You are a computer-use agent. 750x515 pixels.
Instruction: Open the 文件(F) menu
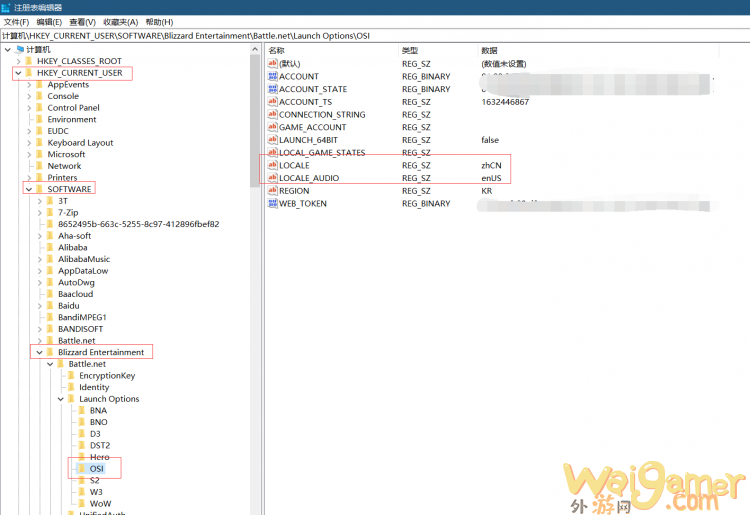[16, 22]
